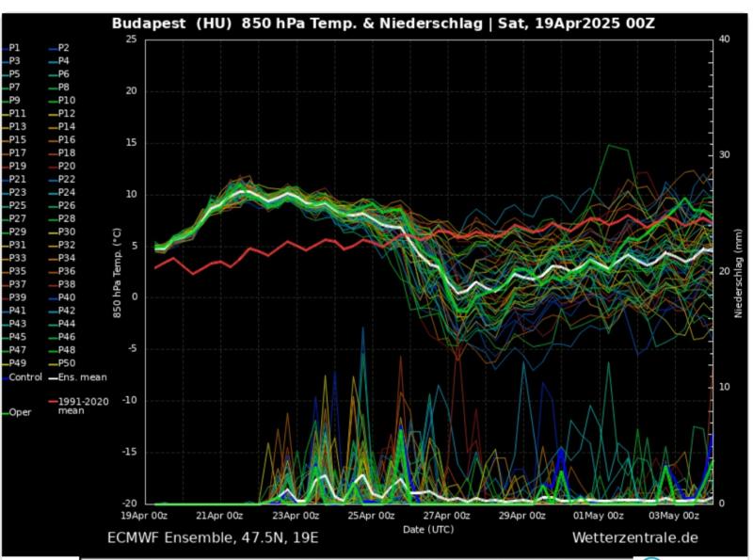Choose the "P50" legend entry

click(62, 363)
